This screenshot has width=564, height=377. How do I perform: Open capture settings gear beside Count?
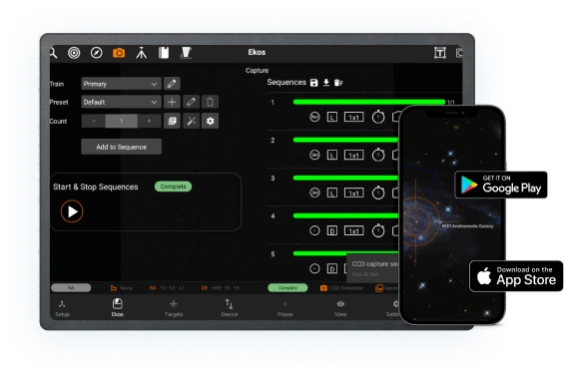pos(210,121)
